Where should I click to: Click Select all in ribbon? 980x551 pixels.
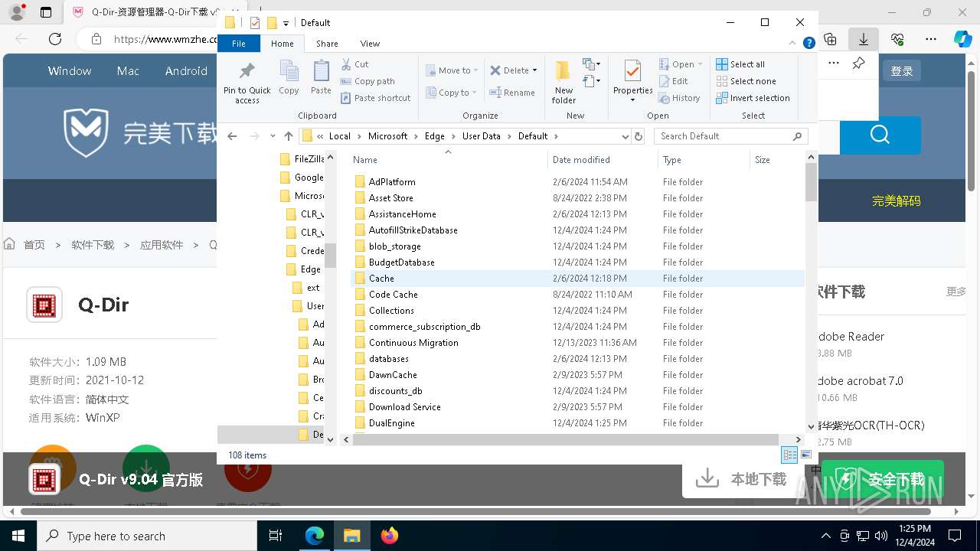tap(740, 64)
